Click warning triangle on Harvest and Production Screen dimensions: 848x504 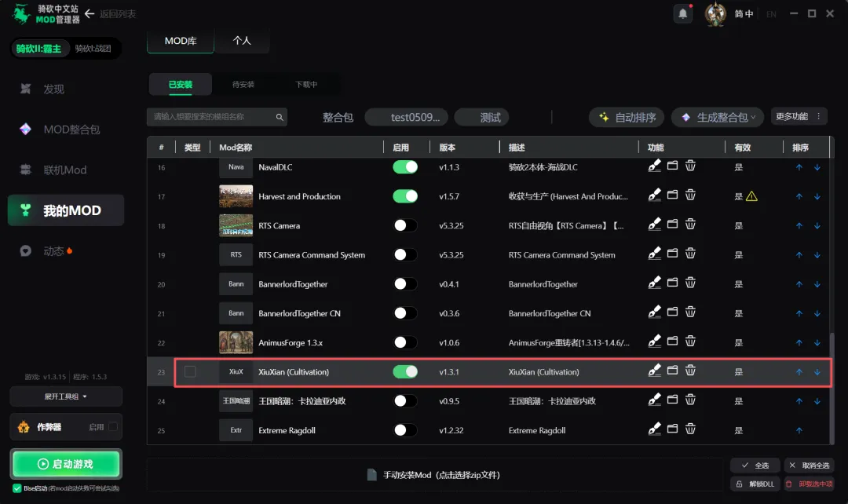click(751, 196)
